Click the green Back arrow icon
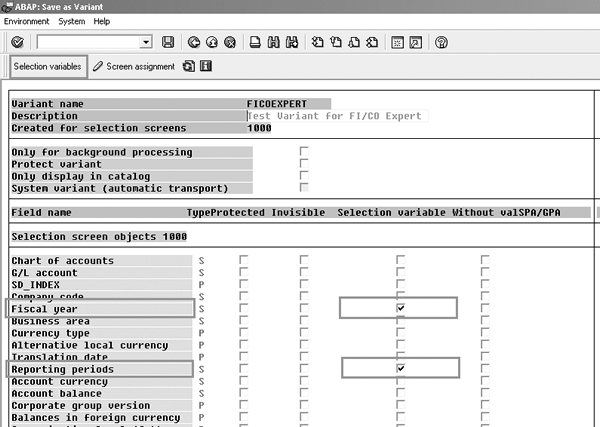Viewport: 600px width, 427px height. pyautogui.click(x=194, y=42)
